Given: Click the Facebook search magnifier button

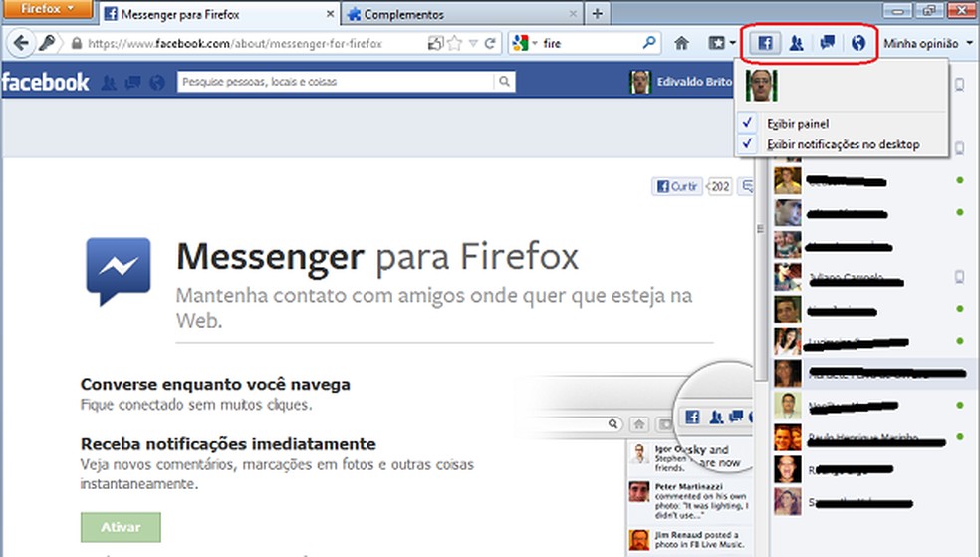Looking at the screenshot, I should point(504,82).
